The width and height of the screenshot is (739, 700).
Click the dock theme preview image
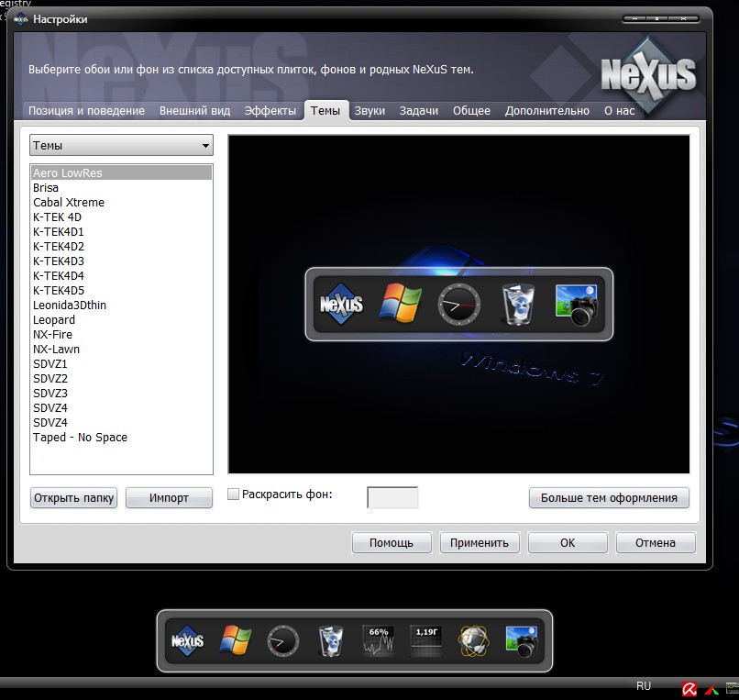tap(458, 305)
